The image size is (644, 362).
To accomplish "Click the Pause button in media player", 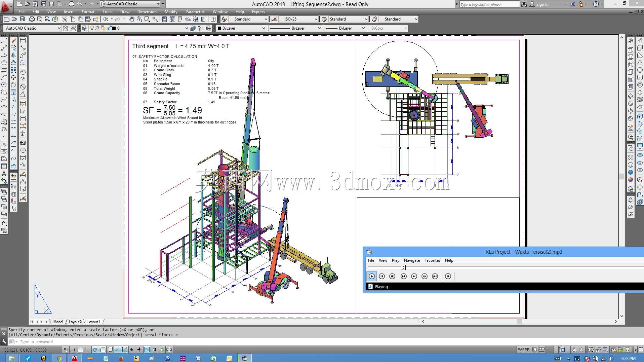I will pyautogui.click(x=382, y=276).
